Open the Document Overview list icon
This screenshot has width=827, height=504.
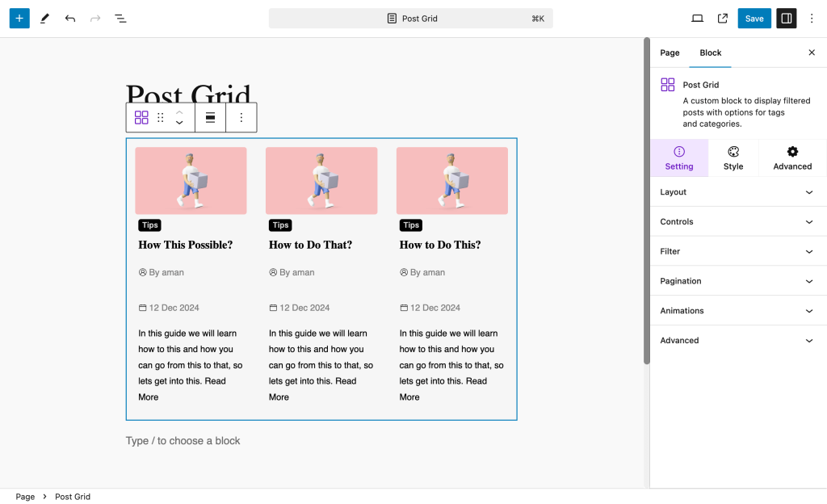coord(120,18)
